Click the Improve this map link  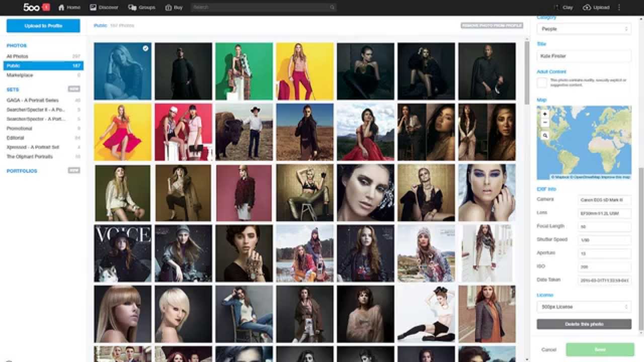[x=617, y=177]
